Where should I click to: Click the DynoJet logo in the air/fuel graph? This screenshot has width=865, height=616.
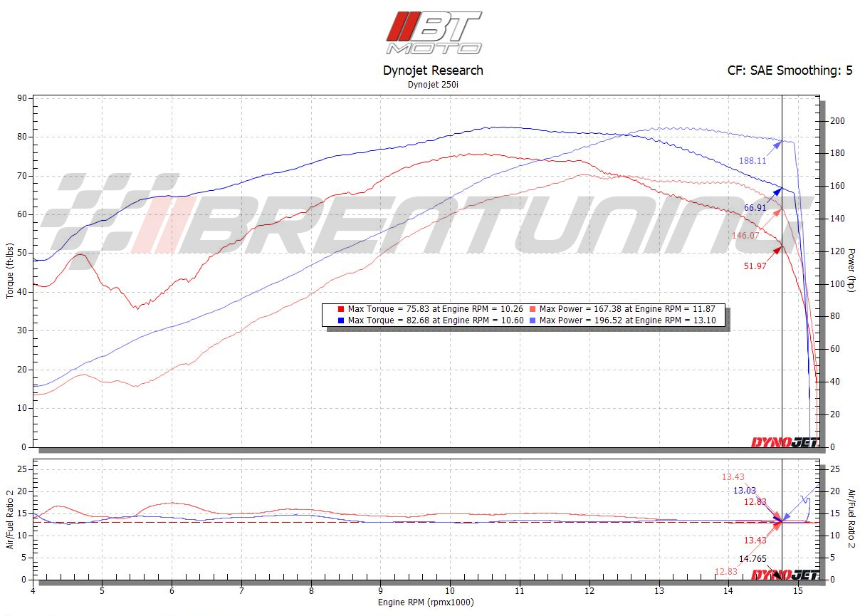[785, 575]
